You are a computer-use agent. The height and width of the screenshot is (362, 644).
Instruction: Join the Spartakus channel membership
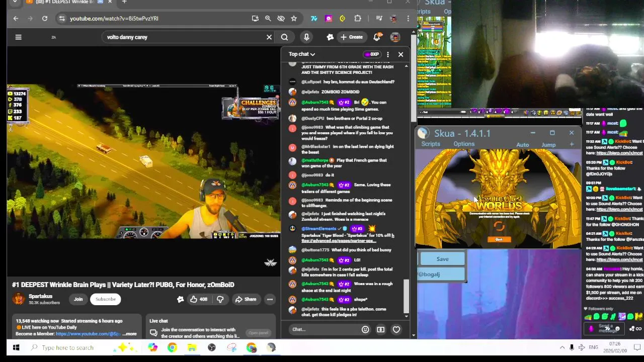tap(78, 299)
